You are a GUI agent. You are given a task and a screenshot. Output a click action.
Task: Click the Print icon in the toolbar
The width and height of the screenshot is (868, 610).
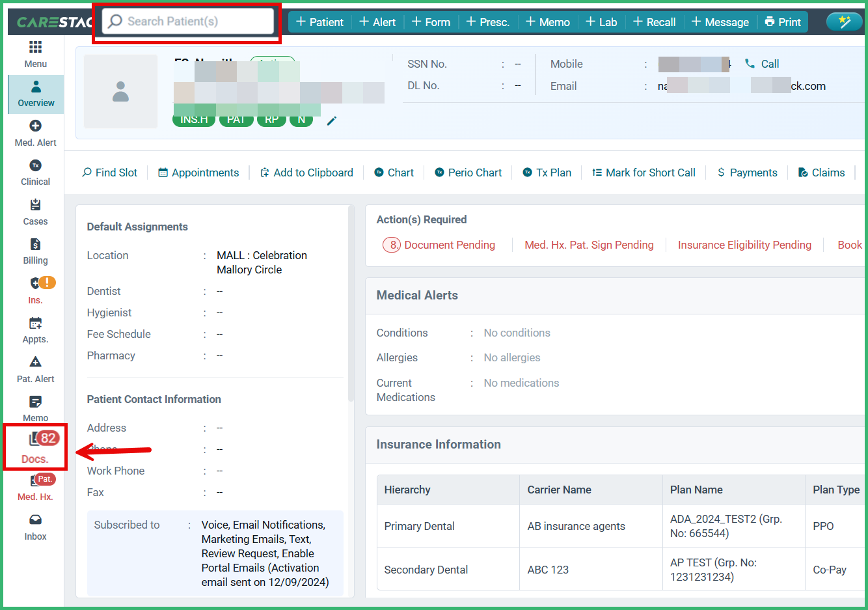pos(783,21)
